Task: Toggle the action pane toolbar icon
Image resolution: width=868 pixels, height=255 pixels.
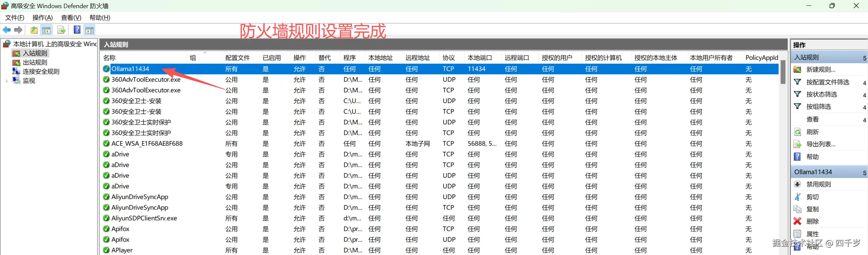Action: point(90,30)
